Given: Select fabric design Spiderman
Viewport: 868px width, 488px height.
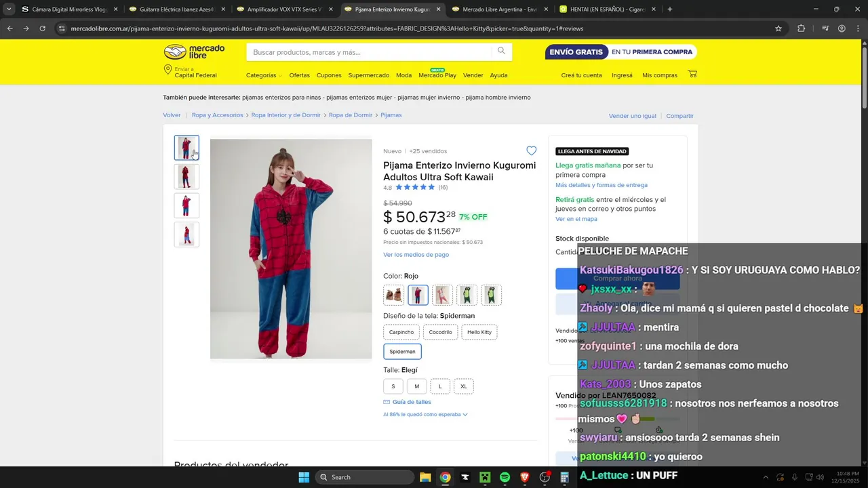Looking at the screenshot, I should pyautogui.click(x=402, y=352).
